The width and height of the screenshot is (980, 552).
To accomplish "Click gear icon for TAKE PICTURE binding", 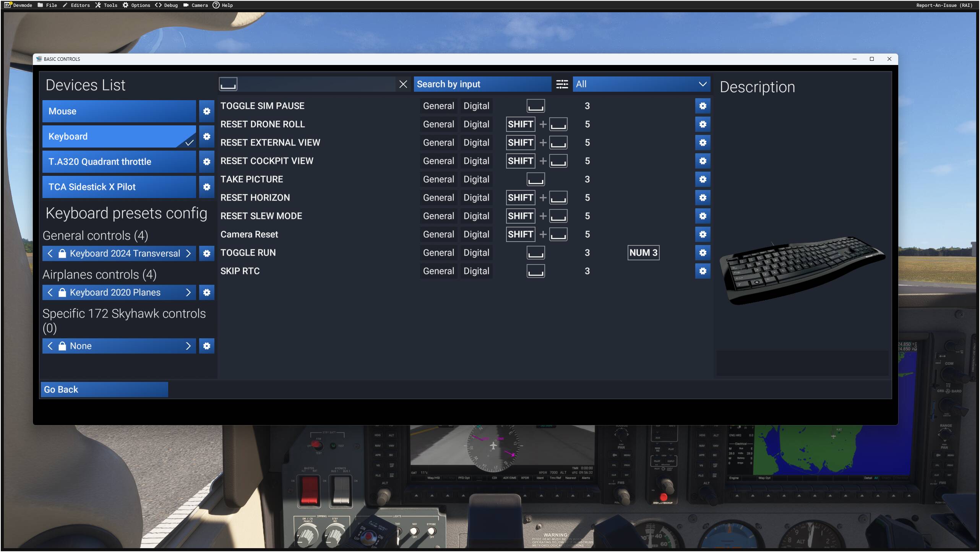I will [x=702, y=179].
